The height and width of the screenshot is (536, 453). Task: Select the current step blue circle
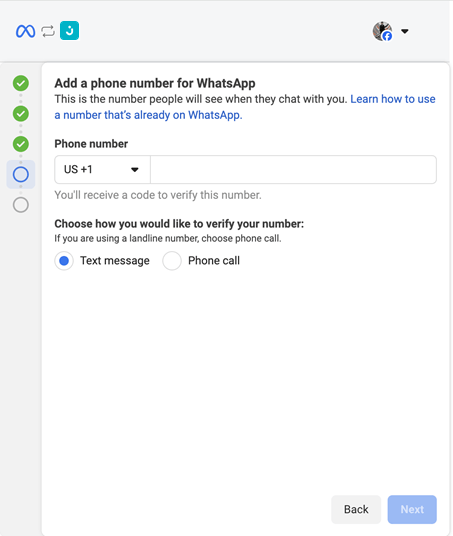coord(21,174)
